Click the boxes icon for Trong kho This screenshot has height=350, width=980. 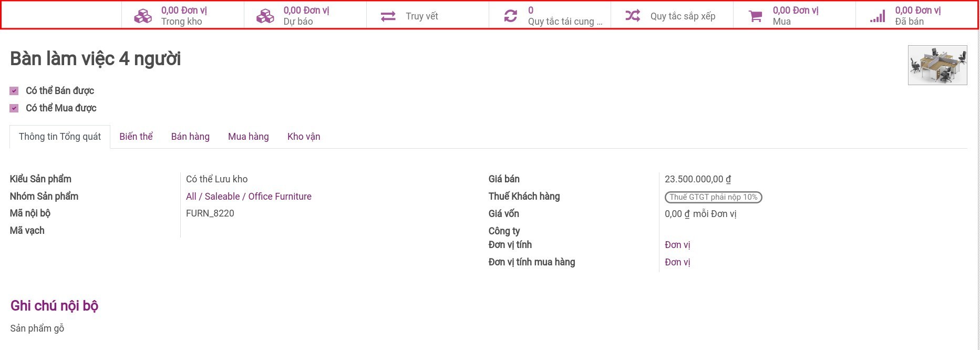pos(143,16)
